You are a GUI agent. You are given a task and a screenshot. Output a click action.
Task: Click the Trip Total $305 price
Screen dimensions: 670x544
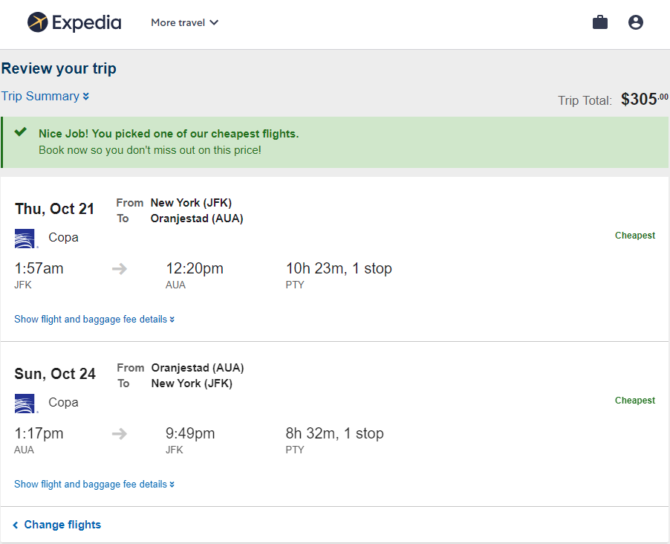coord(644,99)
